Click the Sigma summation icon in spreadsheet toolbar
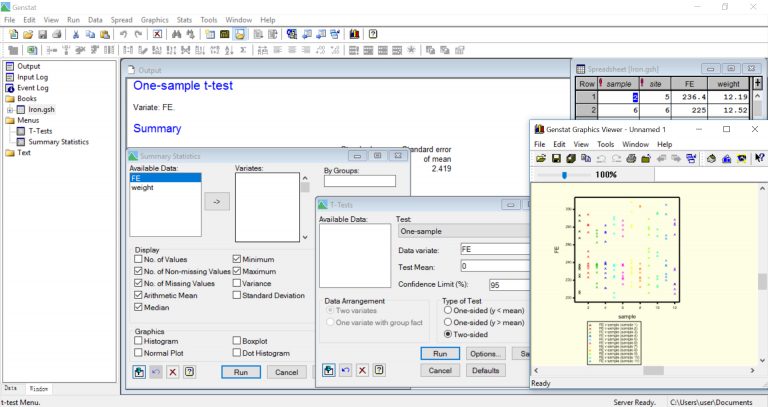 point(243,50)
